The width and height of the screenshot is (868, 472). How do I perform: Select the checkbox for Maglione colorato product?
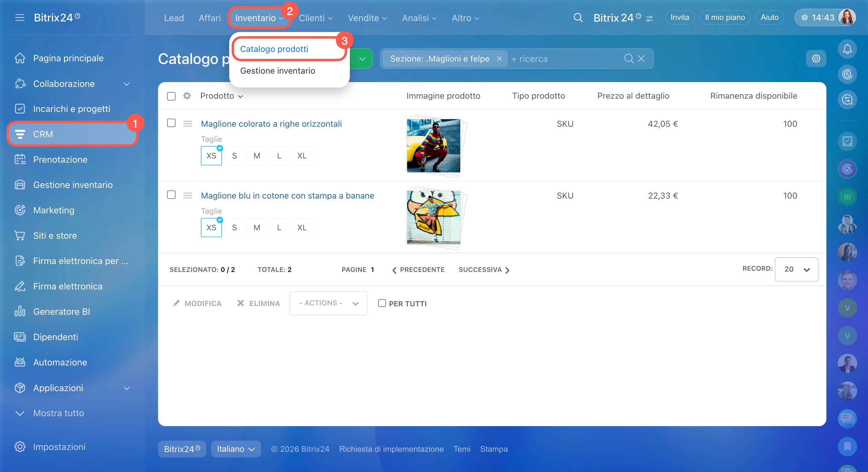pyautogui.click(x=171, y=123)
